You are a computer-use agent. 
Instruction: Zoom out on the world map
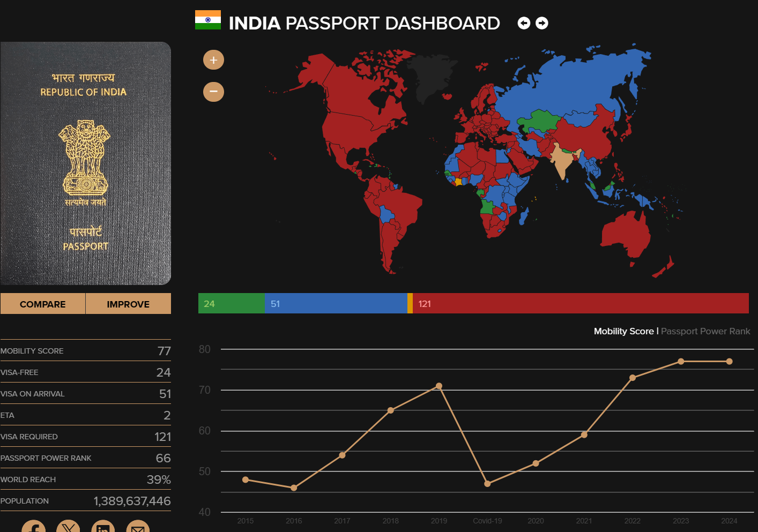(213, 92)
